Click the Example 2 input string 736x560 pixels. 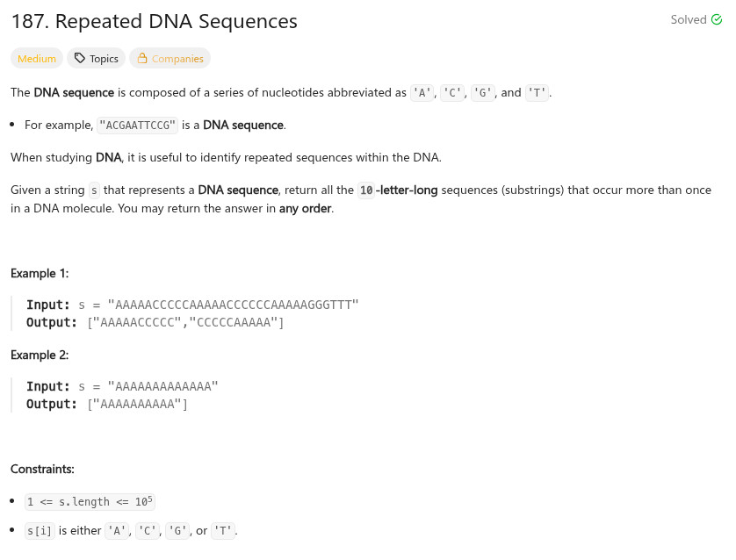pos(162,386)
